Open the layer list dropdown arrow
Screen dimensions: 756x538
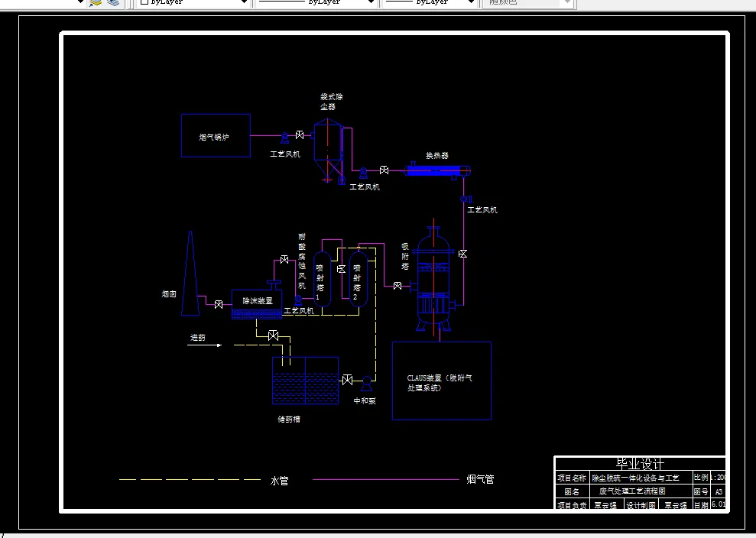pyautogui.click(x=80, y=2)
